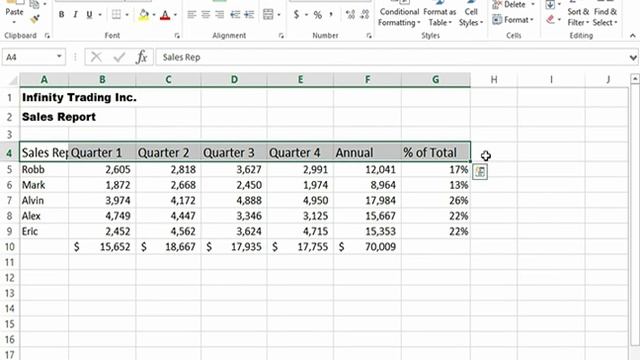Click vertical scrollbar up arrow
Viewport: 640px width, 360px height.
[635, 78]
